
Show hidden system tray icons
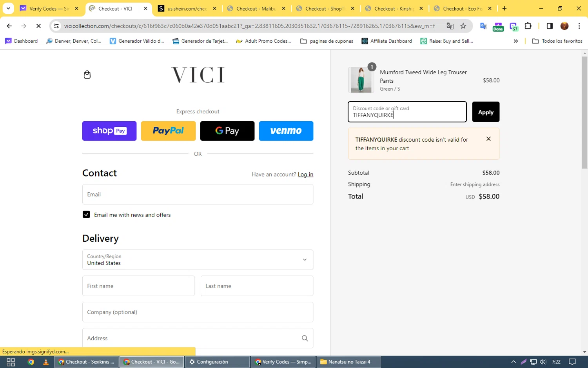pyautogui.click(x=514, y=362)
